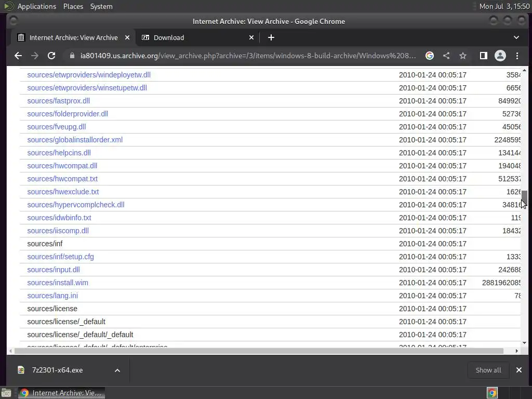This screenshot has height=399, width=532.
Task: Click Show all downloads button
Action: [x=488, y=370]
